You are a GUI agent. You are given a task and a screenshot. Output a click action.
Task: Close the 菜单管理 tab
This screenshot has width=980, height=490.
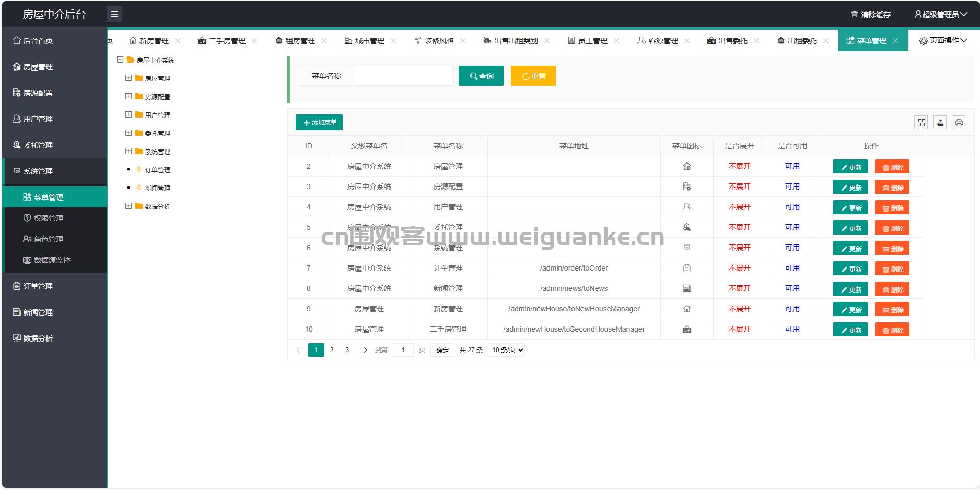click(895, 41)
